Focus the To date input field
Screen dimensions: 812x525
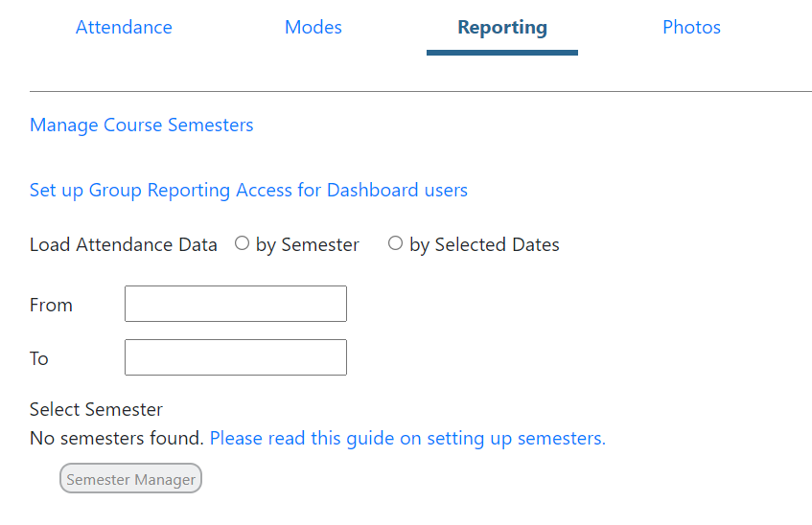tap(236, 357)
